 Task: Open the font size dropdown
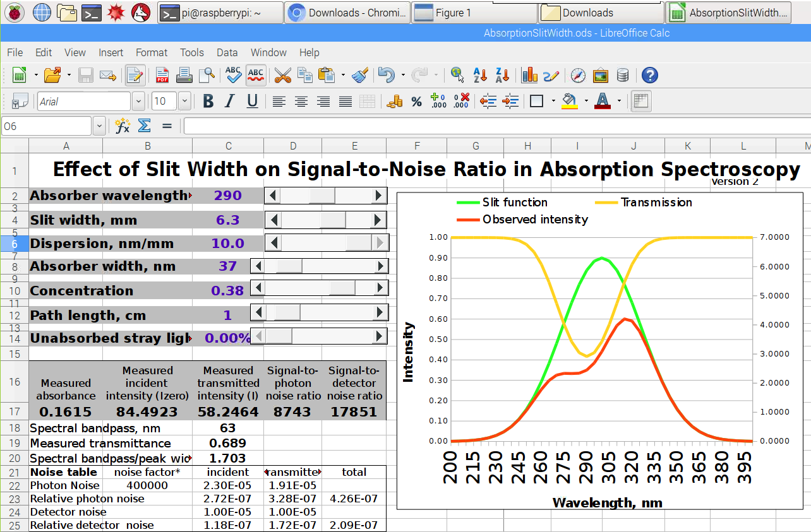(184, 102)
